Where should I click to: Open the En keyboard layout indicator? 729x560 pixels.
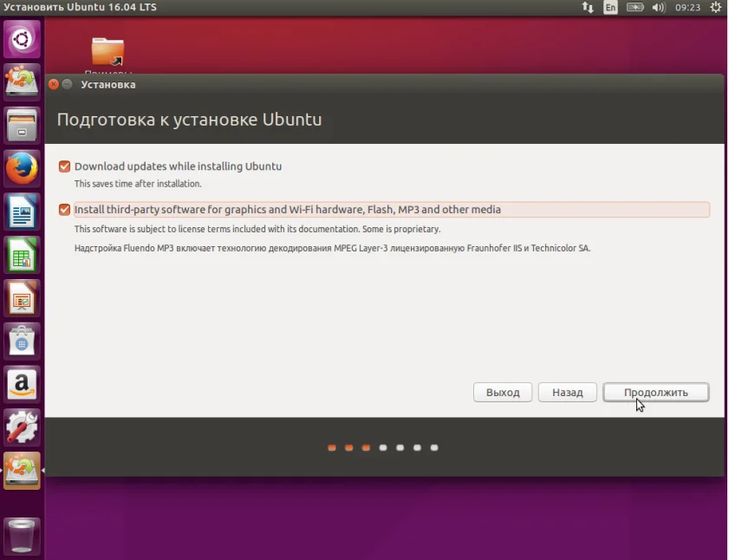(610, 8)
